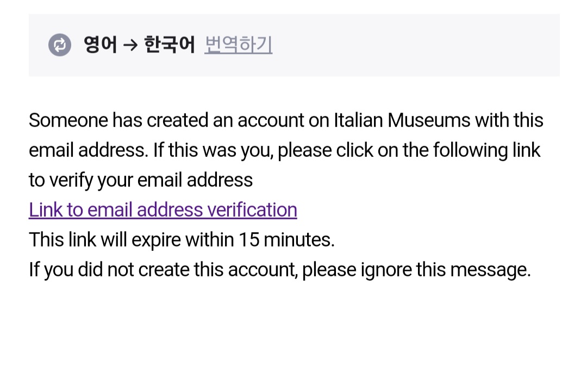587x392 pixels.
Task: Toggle translation by clicking 번역하기
Action: coord(238,45)
